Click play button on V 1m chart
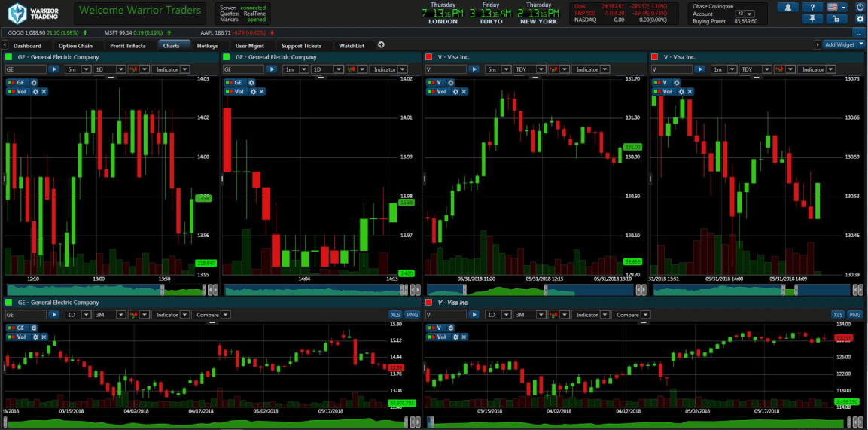The height and width of the screenshot is (430, 868). coord(699,69)
